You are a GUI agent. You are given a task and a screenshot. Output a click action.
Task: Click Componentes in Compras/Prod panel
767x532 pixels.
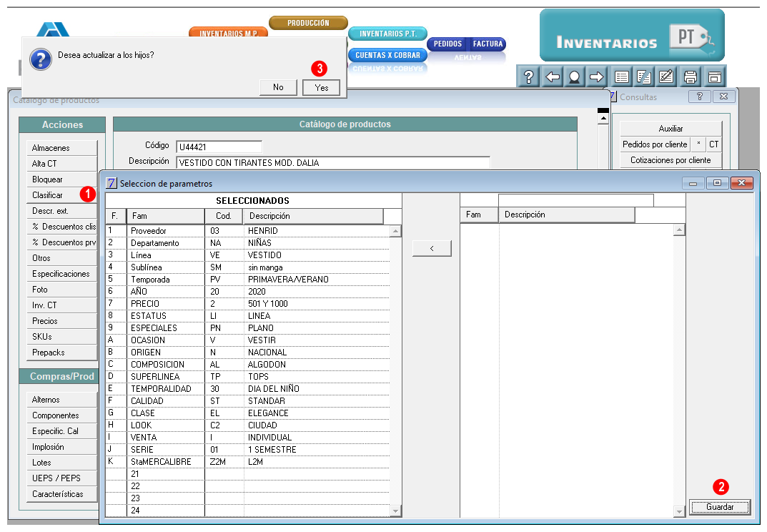[61, 415]
